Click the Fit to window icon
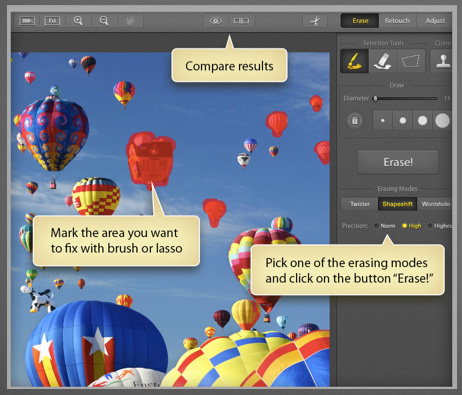462x395 pixels. 52,21
